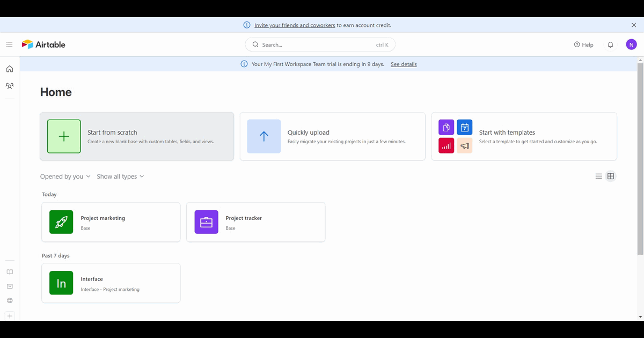
Task: Open the book icon in sidebar
Action: (10, 272)
